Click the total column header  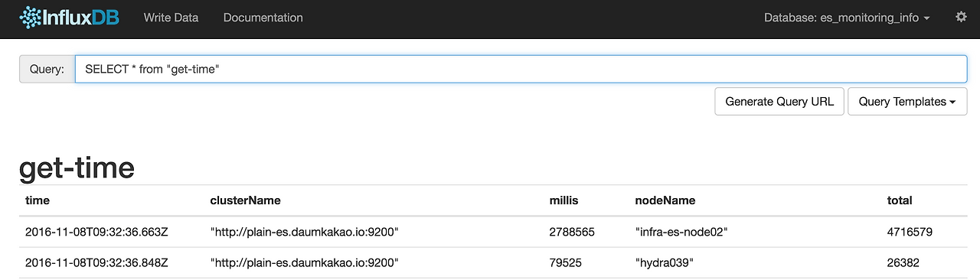click(900, 200)
